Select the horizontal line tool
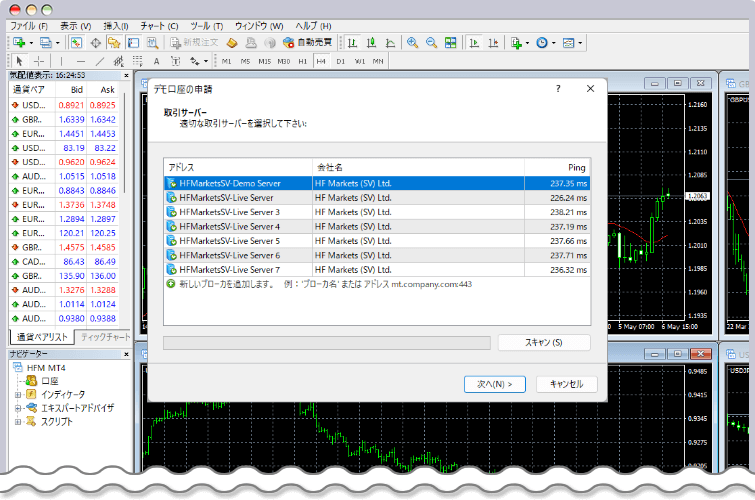This screenshot has width=755, height=500. [x=80, y=61]
